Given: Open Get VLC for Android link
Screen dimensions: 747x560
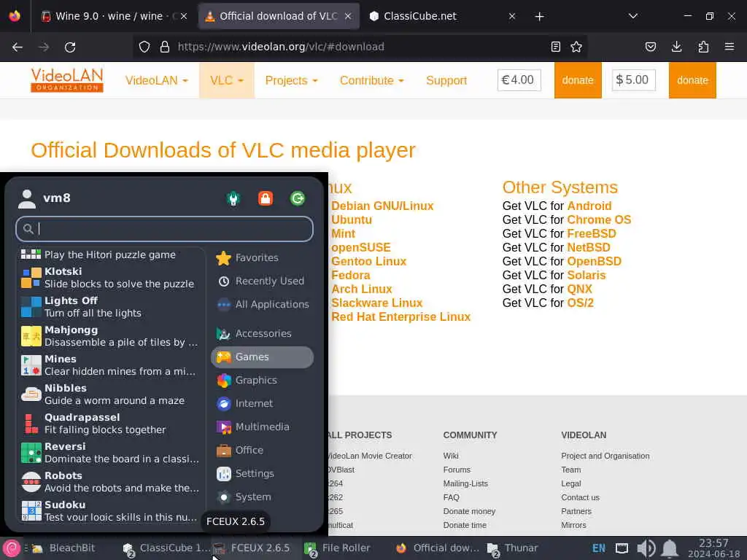Looking at the screenshot, I should [589, 206].
